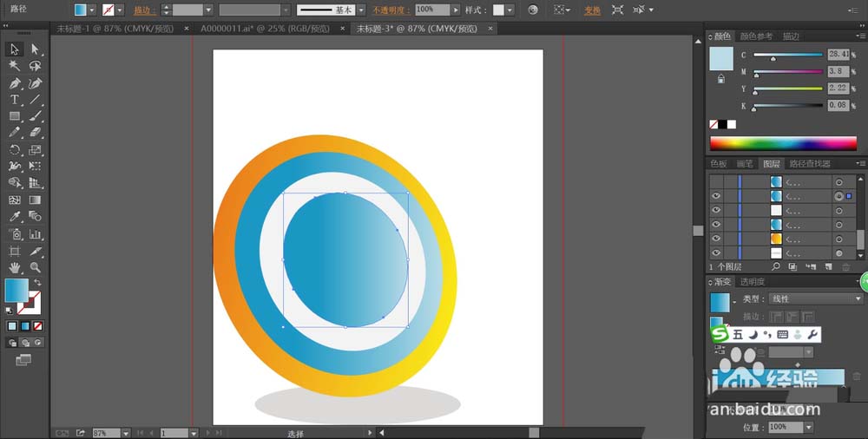Pick the Pen tool
This screenshot has width=868, height=439.
click(15, 83)
